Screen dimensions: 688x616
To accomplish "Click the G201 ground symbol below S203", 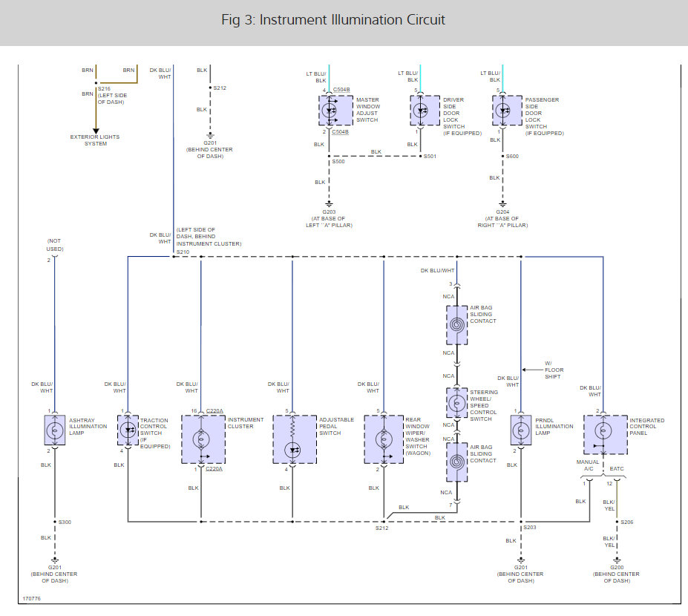I will [x=521, y=560].
